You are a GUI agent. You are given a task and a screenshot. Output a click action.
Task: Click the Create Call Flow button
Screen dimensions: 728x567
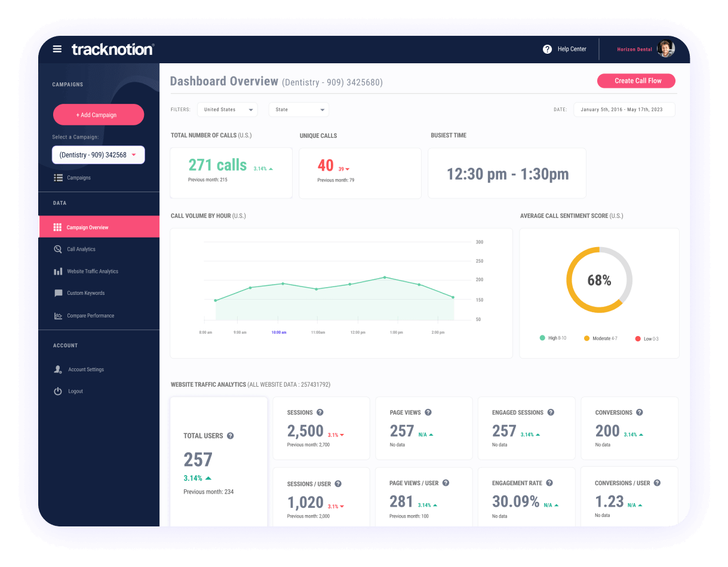click(x=635, y=81)
